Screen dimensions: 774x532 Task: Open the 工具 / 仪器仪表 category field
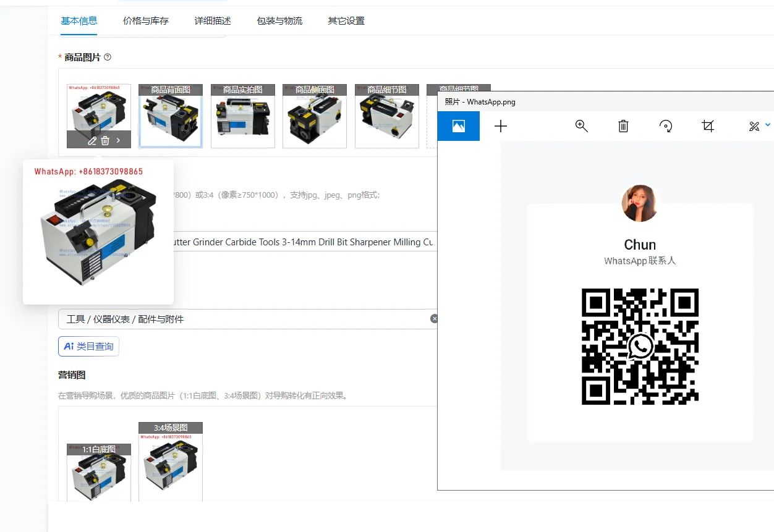click(249, 319)
